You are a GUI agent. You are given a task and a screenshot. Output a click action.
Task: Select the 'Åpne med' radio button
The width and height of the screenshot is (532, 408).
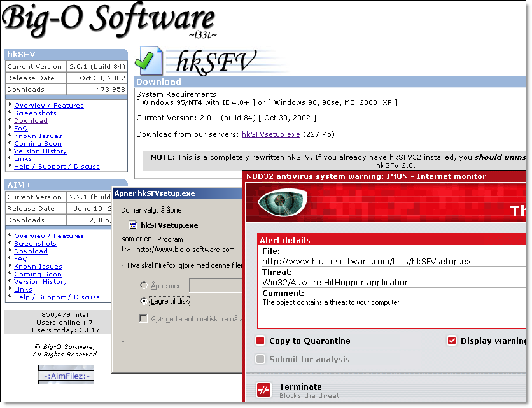pos(144,285)
